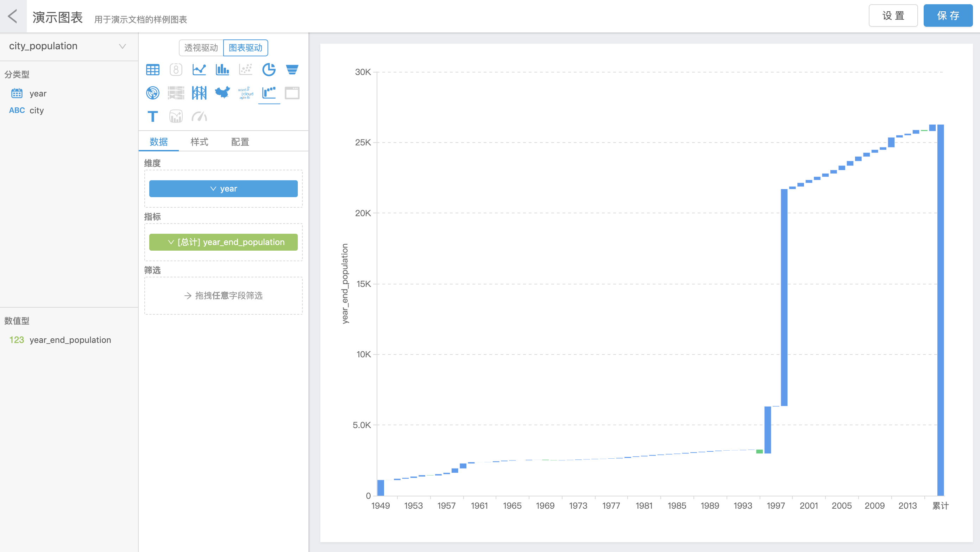Click the 保存 button

click(948, 15)
